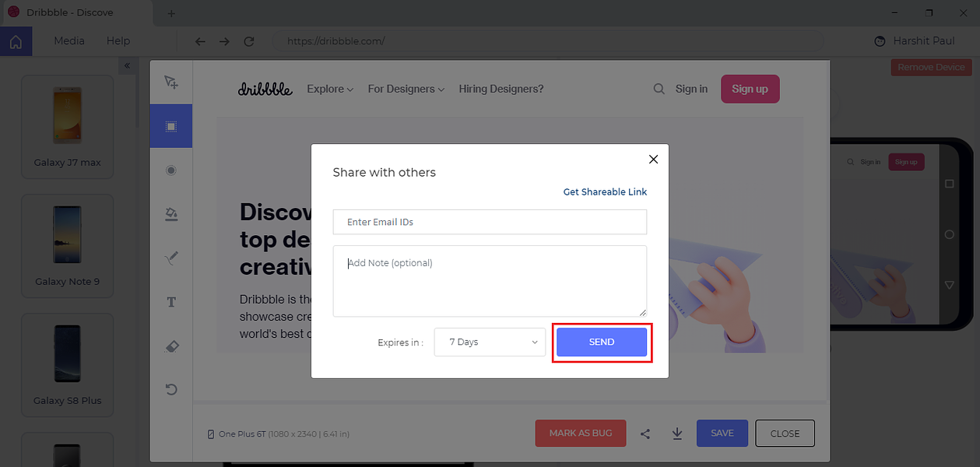Choose the color fill bucket tool
This screenshot has height=467, width=980.
coord(171,214)
